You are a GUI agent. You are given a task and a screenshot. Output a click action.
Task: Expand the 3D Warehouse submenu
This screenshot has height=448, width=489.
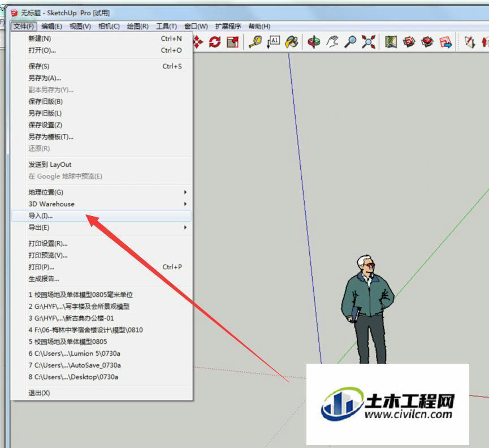point(101,204)
